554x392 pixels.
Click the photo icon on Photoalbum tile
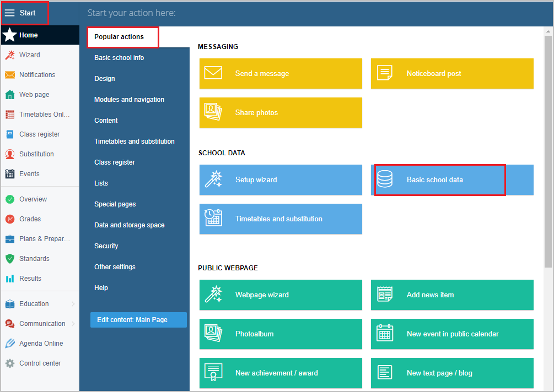(213, 333)
